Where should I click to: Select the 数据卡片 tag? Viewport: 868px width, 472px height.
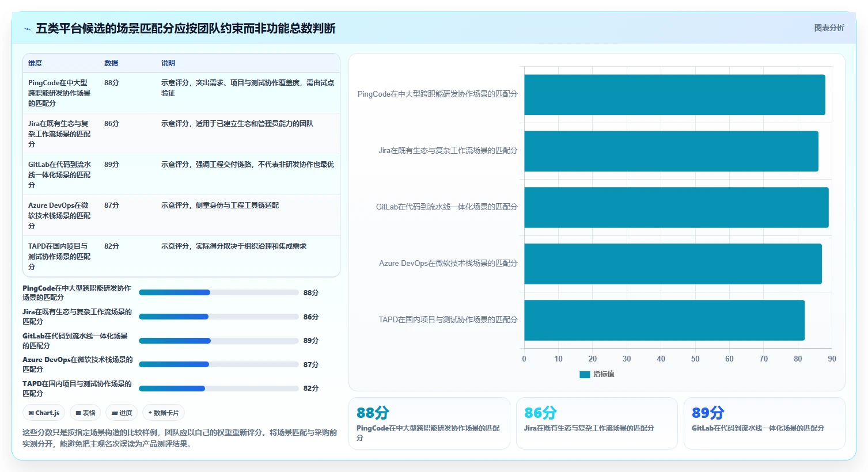164,413
